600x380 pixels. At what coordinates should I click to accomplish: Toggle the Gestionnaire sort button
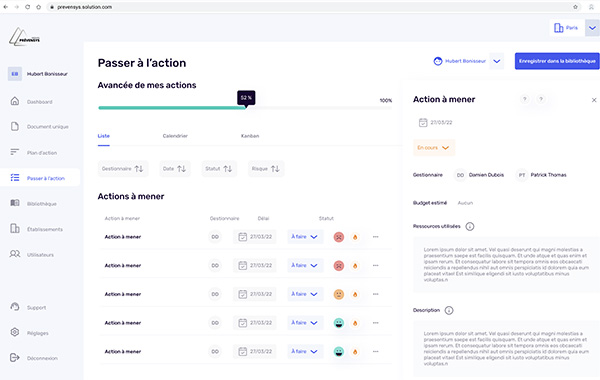pyautogui.click(x=123, y=169)
